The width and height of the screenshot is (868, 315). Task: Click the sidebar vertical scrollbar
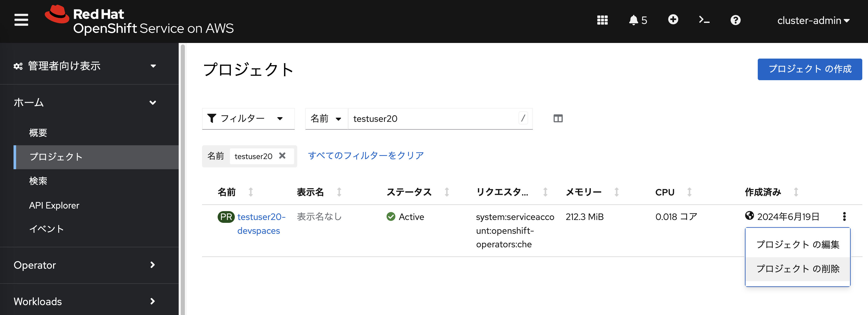[x=183, y=179]
